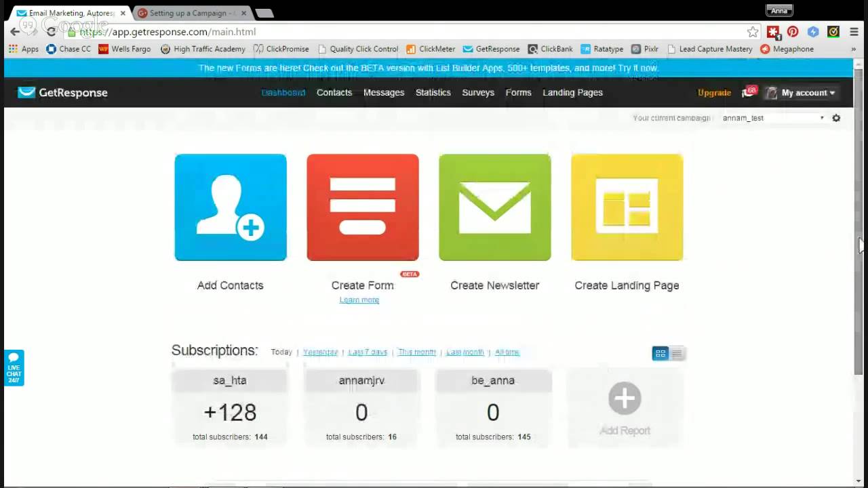Click the blue Add Contacts tile icon
This screenshot has width=868, height=488.
[x=231, y=207]
